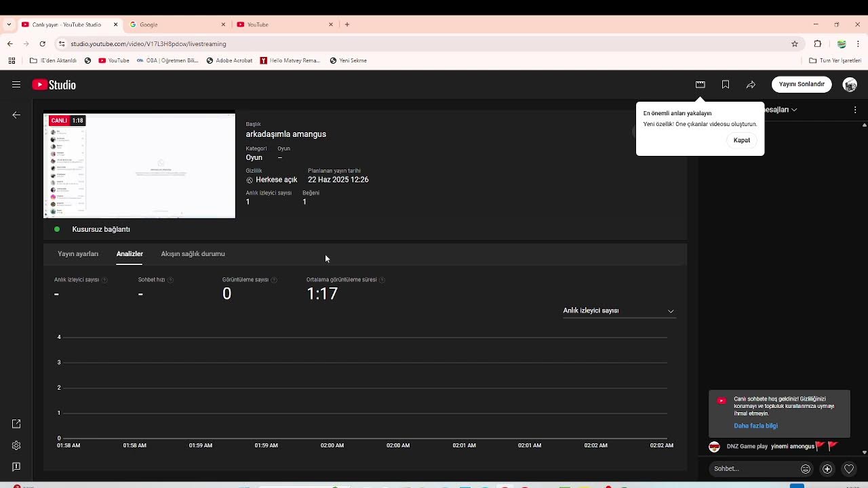
Task: Click the Kusursuz bağlantı status text
Action: [101, 229]
